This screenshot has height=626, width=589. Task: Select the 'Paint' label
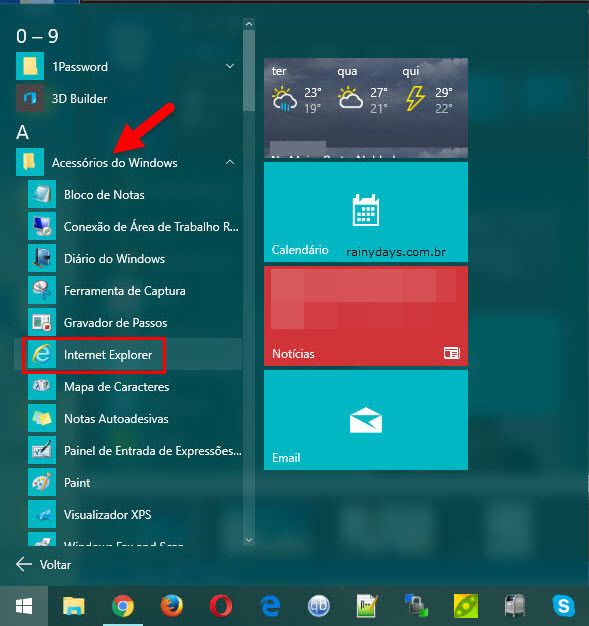click(77, 482)
